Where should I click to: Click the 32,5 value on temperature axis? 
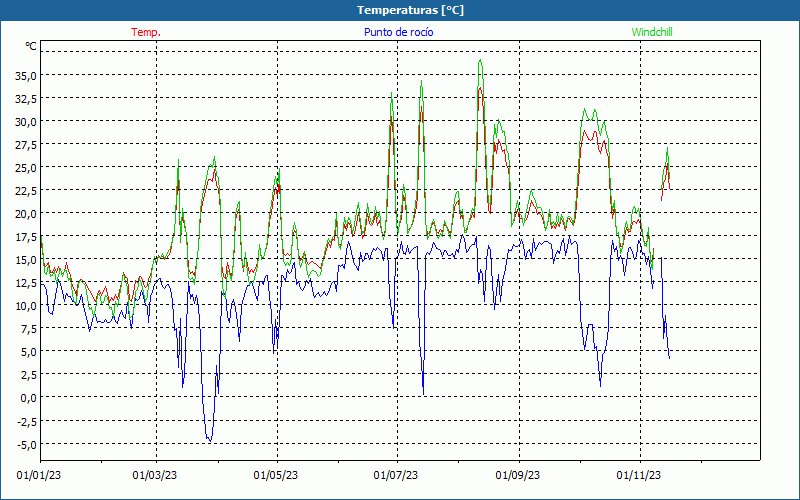coord(26,98)
